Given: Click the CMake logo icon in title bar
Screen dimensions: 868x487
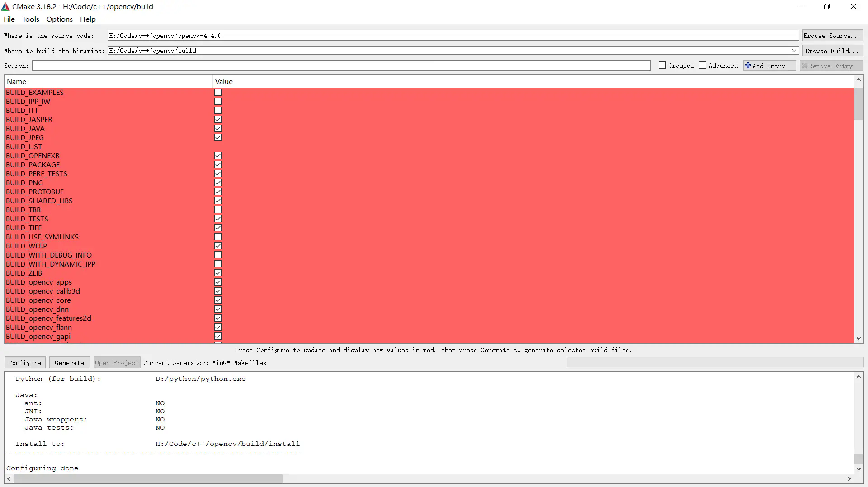Looking at the screenshot, I should coord(5,6).
